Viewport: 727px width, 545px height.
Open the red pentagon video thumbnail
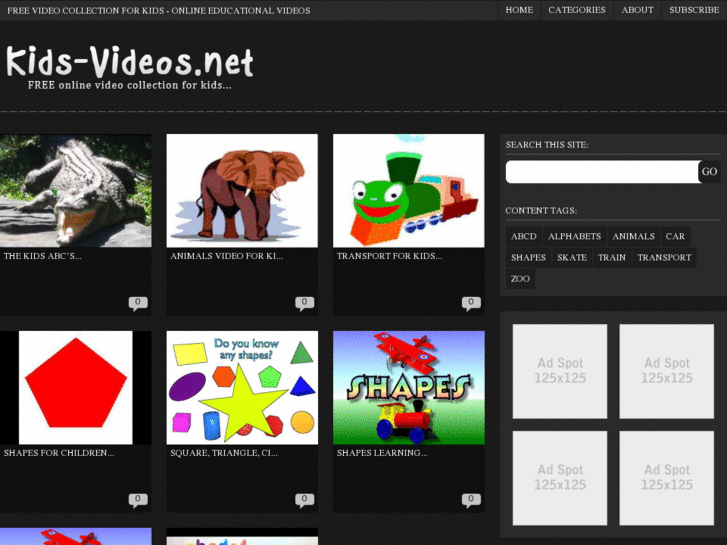(76, 387)
